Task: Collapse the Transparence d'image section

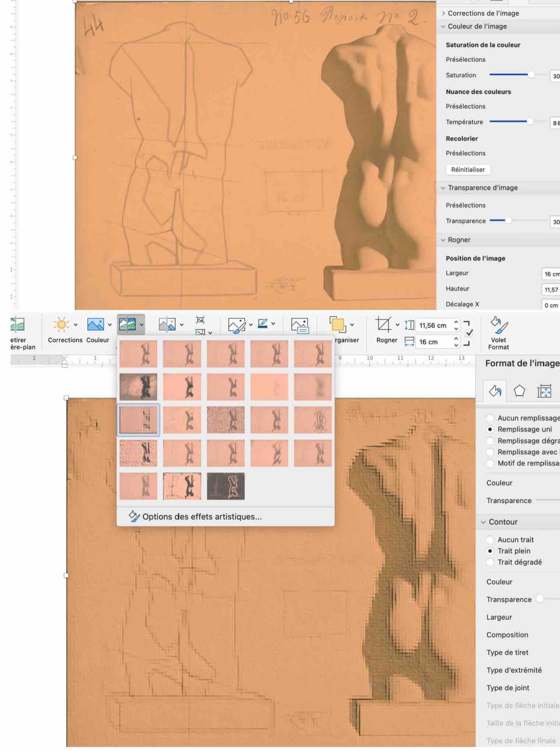Action: pos(443,188)
